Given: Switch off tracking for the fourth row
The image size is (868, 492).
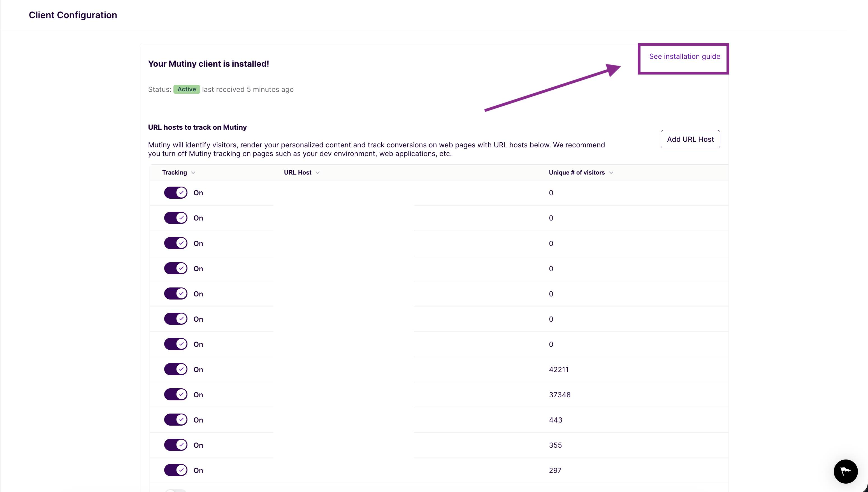Looking at the screenshot, I should (176, 268).
